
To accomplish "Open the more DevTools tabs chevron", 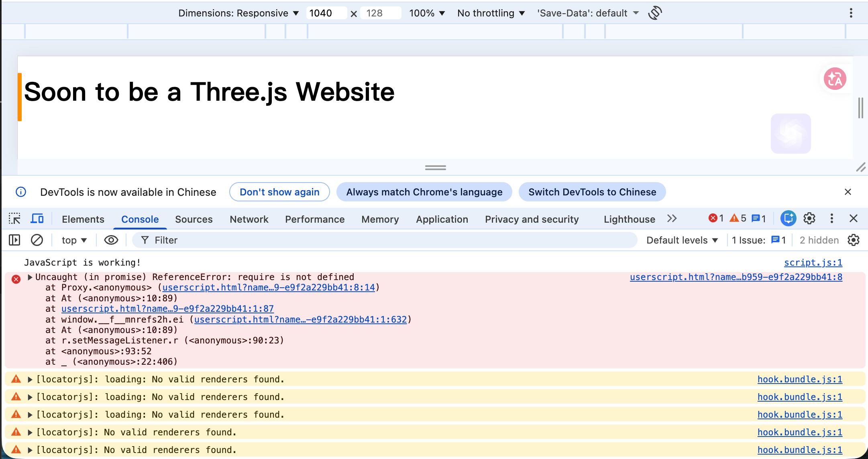I will coord(672,219).
